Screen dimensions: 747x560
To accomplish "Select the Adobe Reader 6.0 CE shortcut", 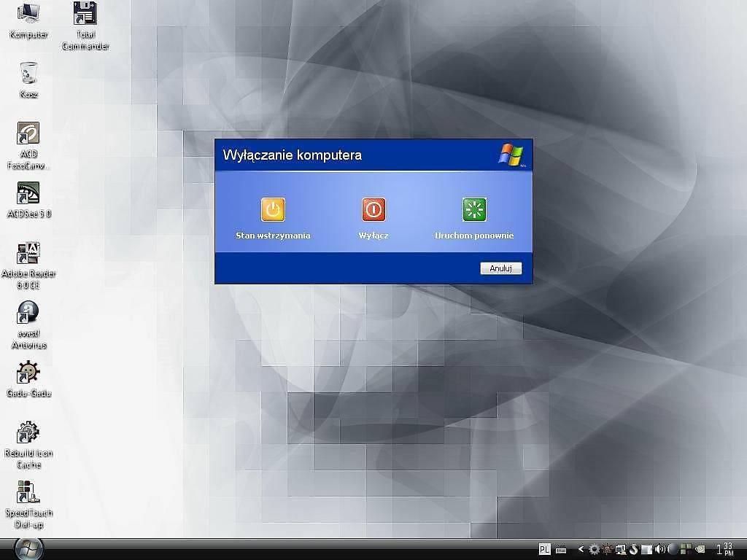I will pos(28,265).
